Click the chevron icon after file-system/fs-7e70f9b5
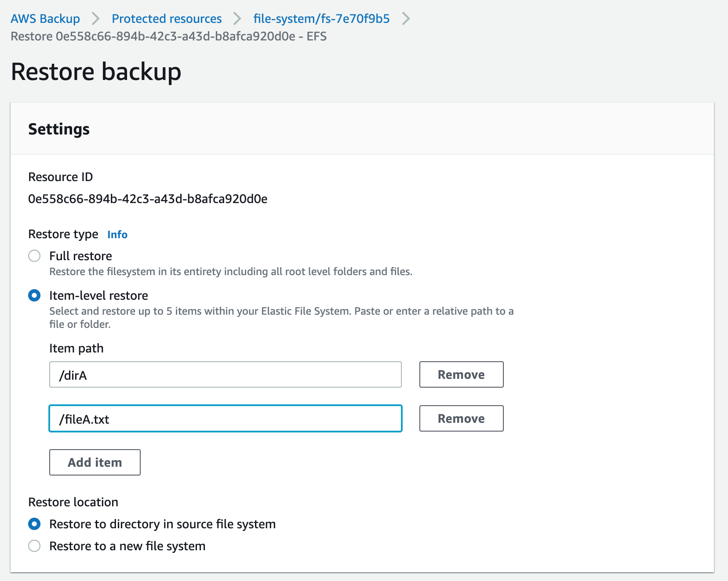Viewport: 728px width, 581px height. (x=407, y=18)
